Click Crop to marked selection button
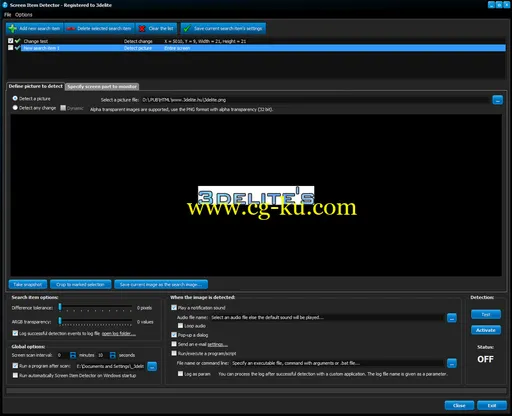Screen dimensions: 512x416 [x=80, y=284]
